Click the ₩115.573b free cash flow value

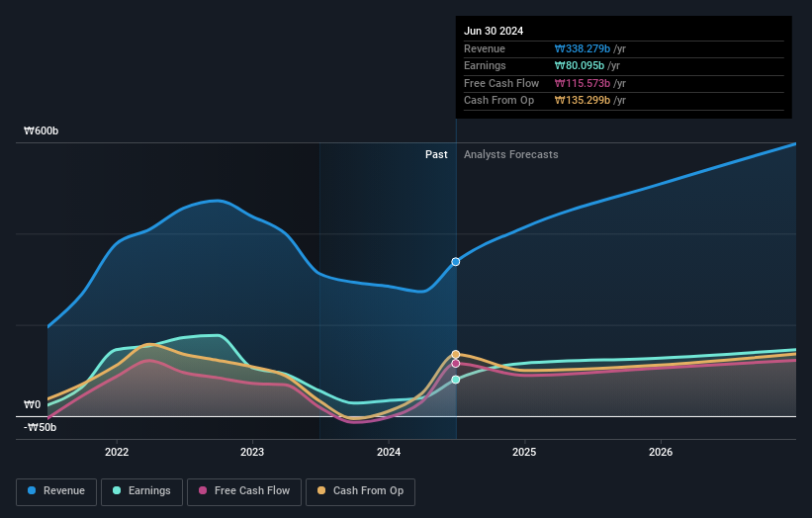click(x=583, y=83)
